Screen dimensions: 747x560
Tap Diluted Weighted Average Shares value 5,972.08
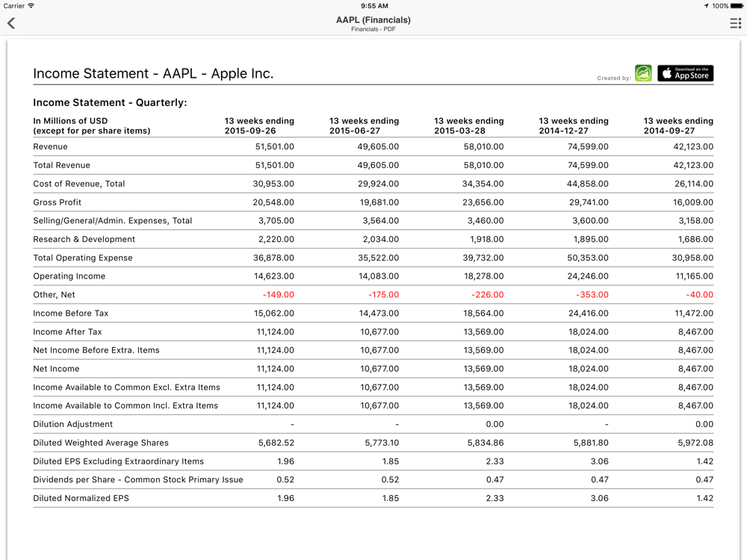pyautogui.click(x=695, y=443)
